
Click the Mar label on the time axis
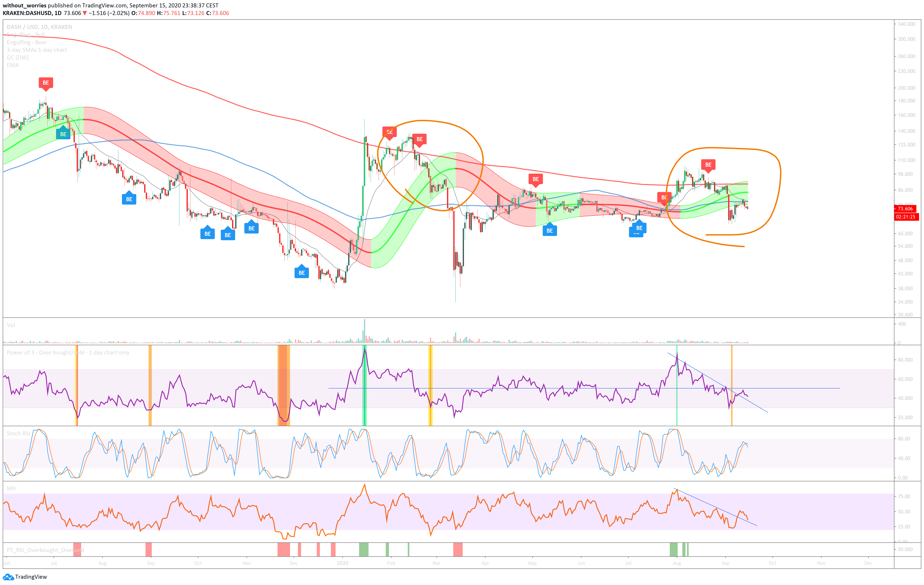(x=437, y=563)
